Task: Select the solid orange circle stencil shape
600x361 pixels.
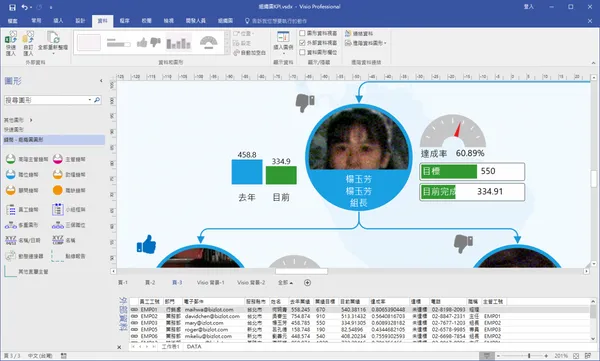Action: pos(57,190)
